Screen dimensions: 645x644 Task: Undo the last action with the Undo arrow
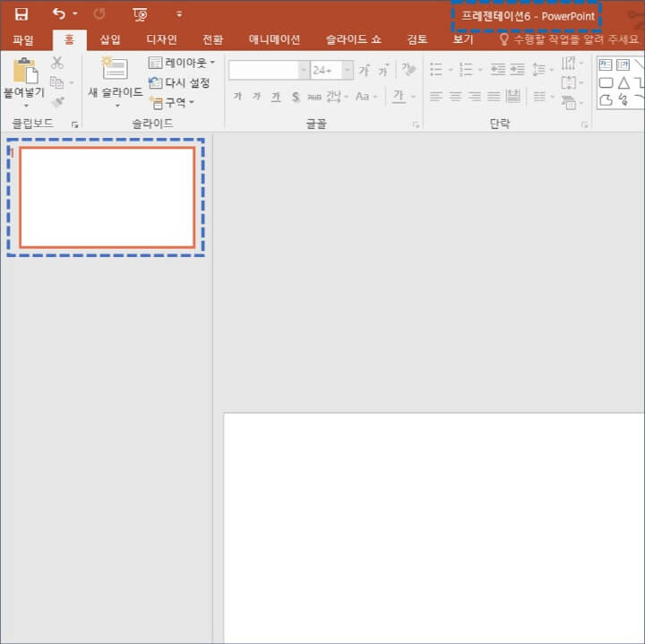coord(59,14)
